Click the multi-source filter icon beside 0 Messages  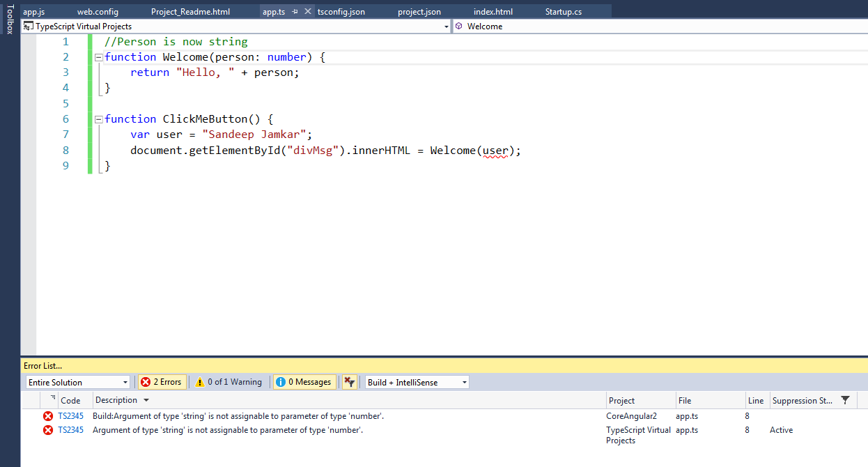click(349, 381)
